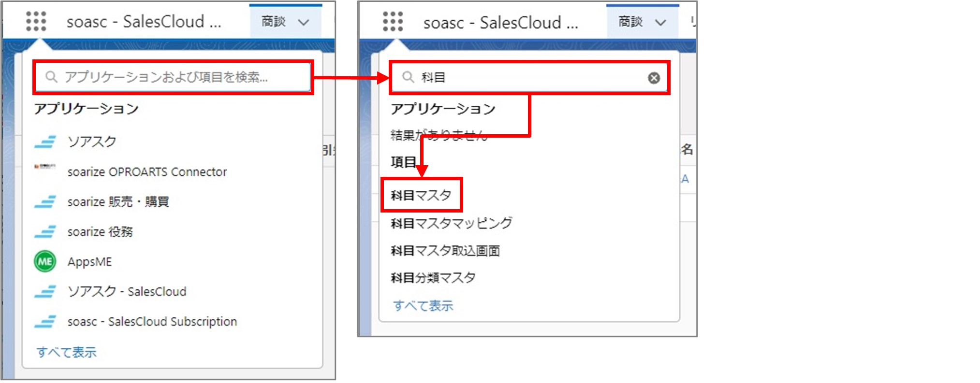Open the App Launcher grid in right window
Viewport: 980px width, 383px height.
point(393,22)
